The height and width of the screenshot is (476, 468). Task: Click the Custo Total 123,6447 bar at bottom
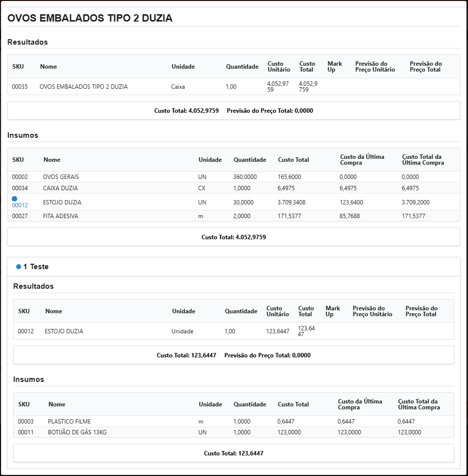coord(233,453)
